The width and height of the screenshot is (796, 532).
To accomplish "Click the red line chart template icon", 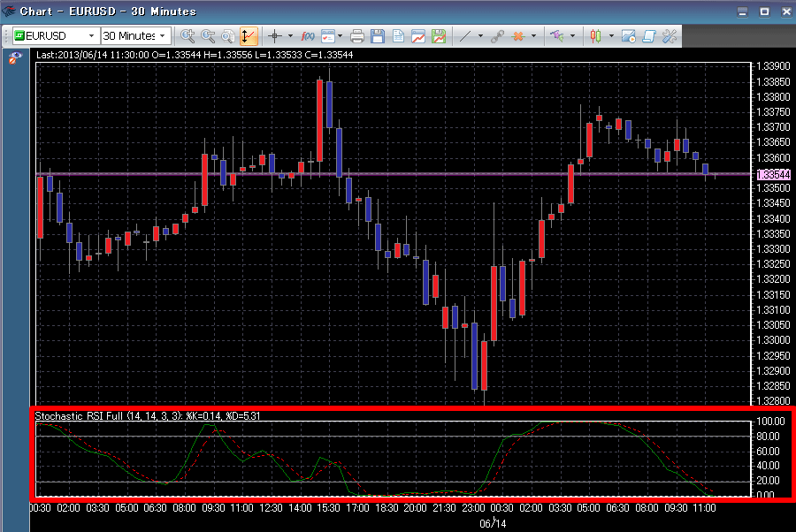I will (418, 36).
